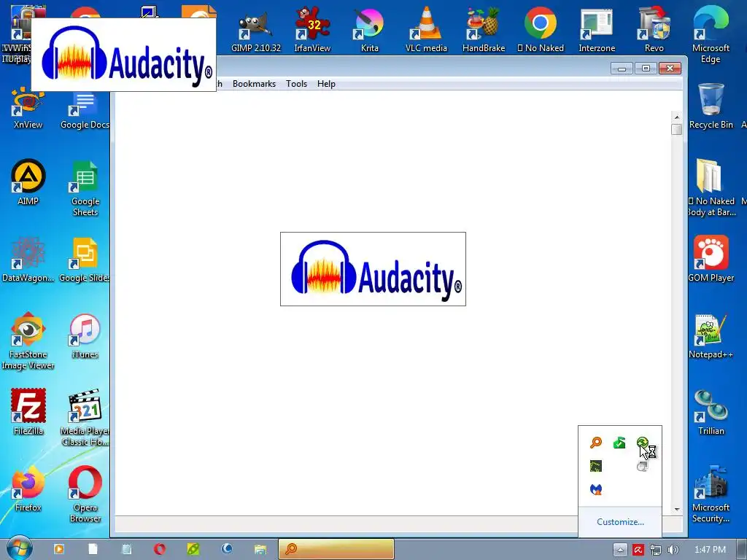The width and height of the screenshot is (747, 560).
Task: Launch iTunes from the desktop
Action: (x=85, y=335)
